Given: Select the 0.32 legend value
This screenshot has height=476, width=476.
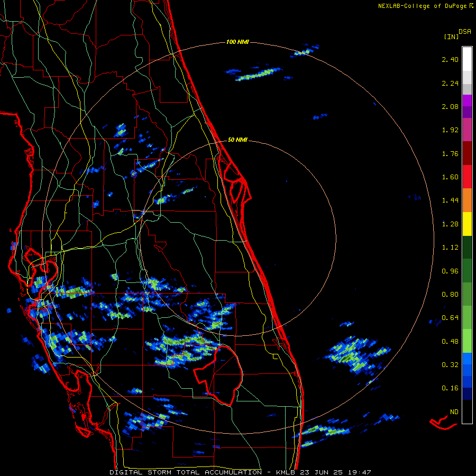Looking at the screenshot, I should (x=450, y=364).
